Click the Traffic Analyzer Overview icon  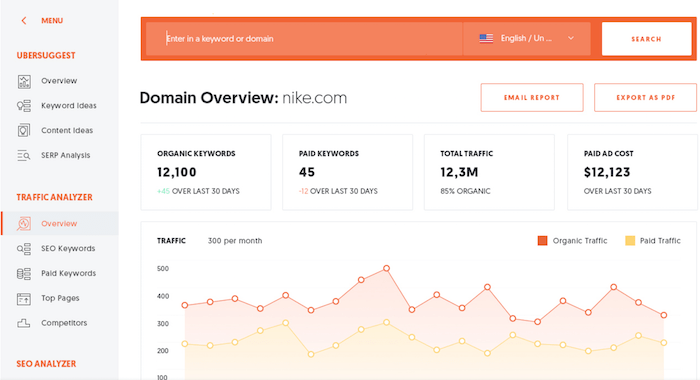point(24,223)
